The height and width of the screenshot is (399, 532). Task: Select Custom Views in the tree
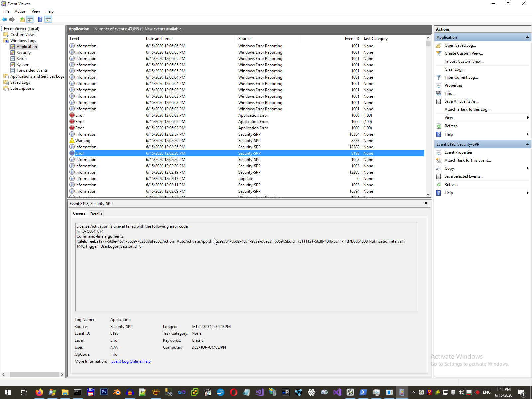coord(23,35)
